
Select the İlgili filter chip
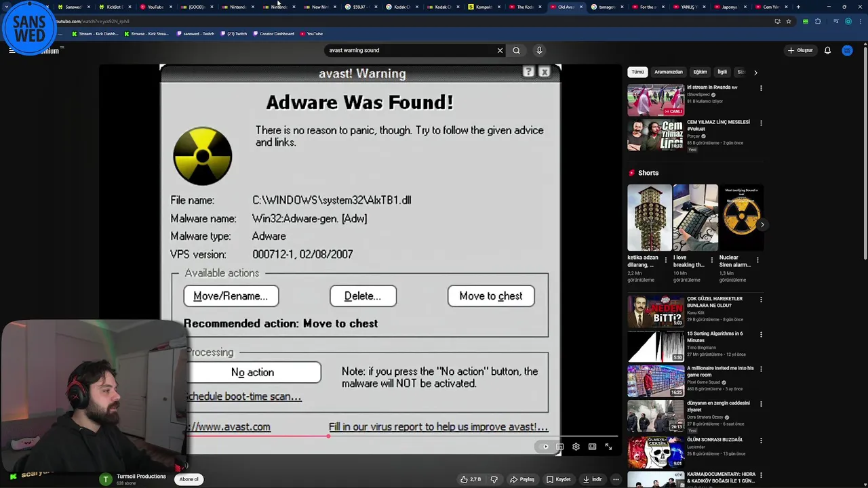(722, 72)
